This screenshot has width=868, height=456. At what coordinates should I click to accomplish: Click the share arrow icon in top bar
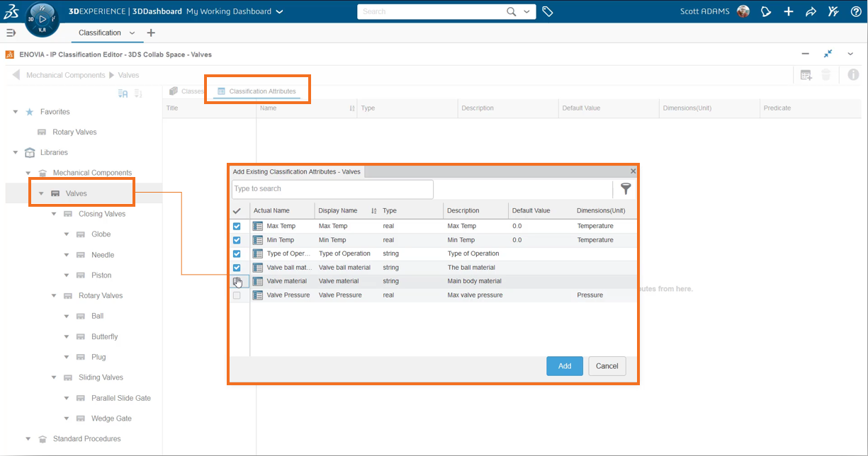(811, 11)
